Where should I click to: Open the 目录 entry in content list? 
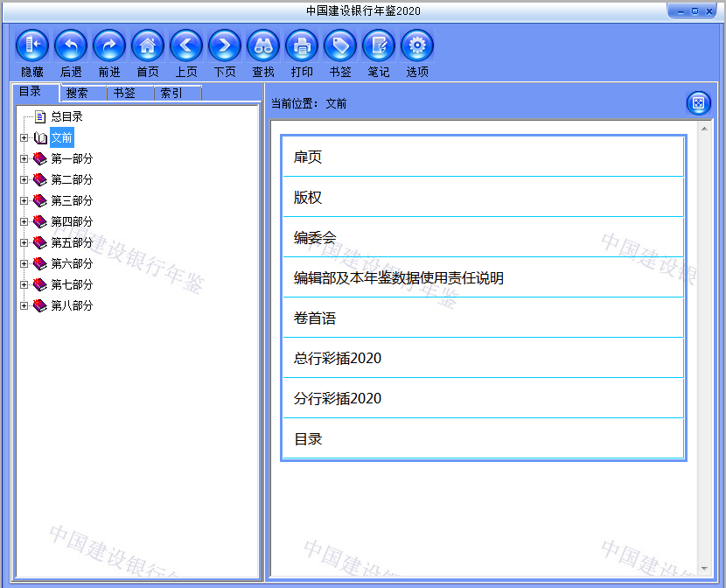tap(484, 439)
